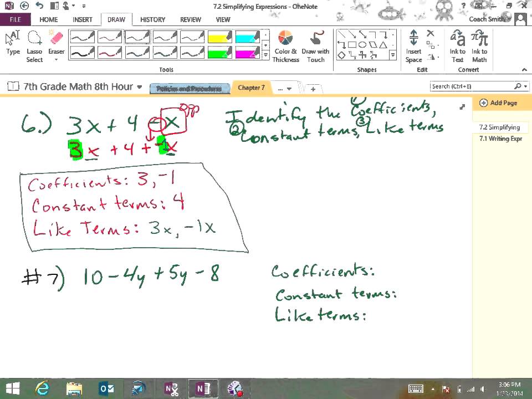This screenshot has height=399, width=532.
Task: Choose the magenta highlighter
Action: (247, 53)
